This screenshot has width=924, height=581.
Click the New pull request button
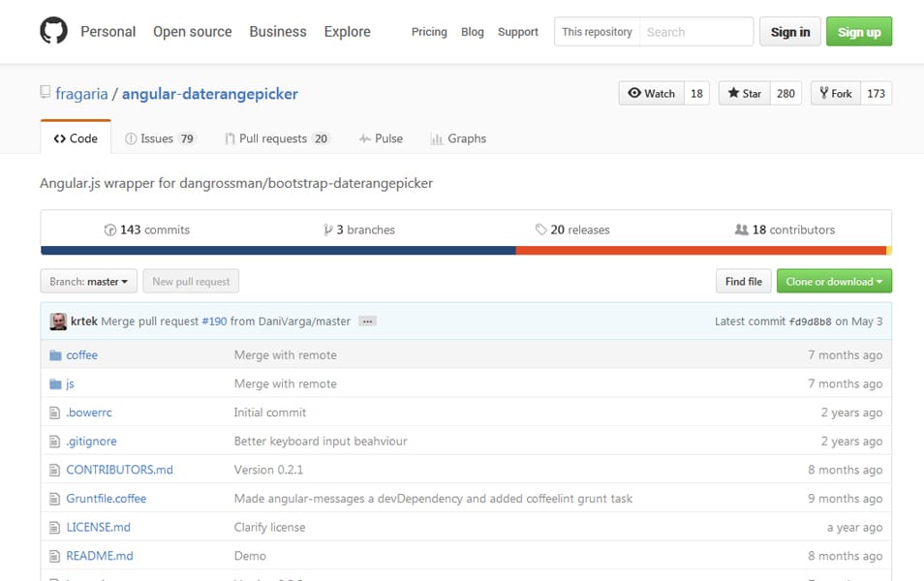click(x=191, y=281)
